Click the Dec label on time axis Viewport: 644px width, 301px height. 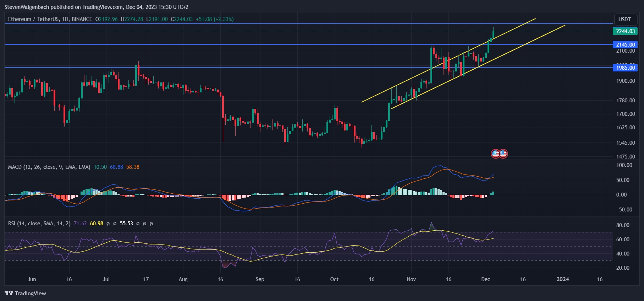[485, 279]
